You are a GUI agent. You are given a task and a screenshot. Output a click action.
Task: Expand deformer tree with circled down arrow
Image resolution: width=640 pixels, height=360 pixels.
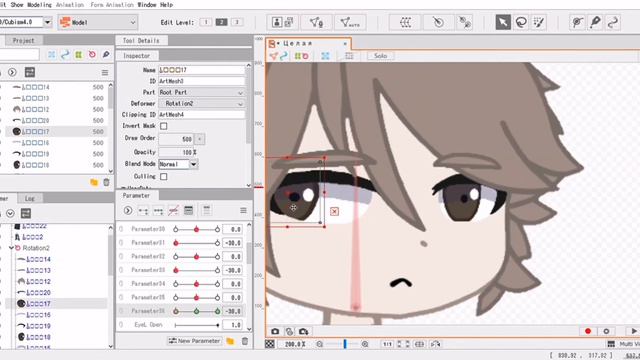[10, 213]
